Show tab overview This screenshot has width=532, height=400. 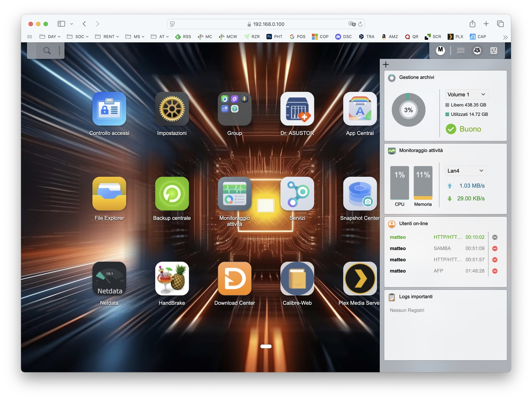coord(500,24)
